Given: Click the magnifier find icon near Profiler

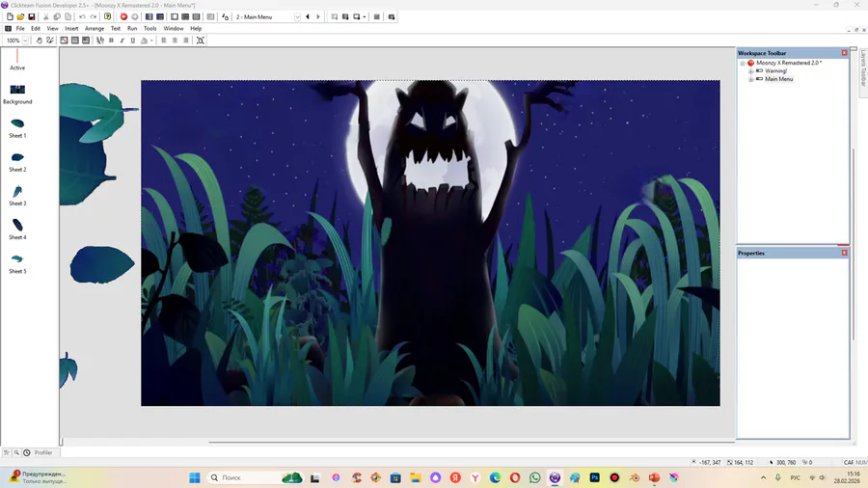Looking at the screenshot, I should point(16,452).
